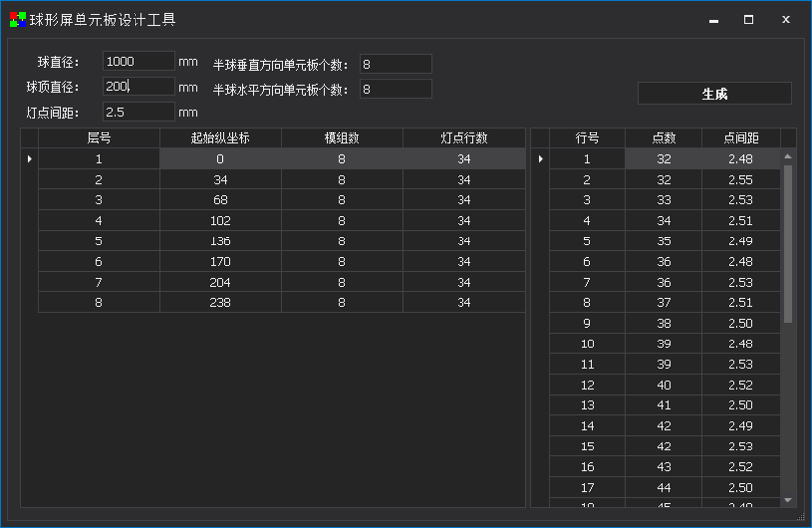Click the 球直径 input field

[138, 62]
